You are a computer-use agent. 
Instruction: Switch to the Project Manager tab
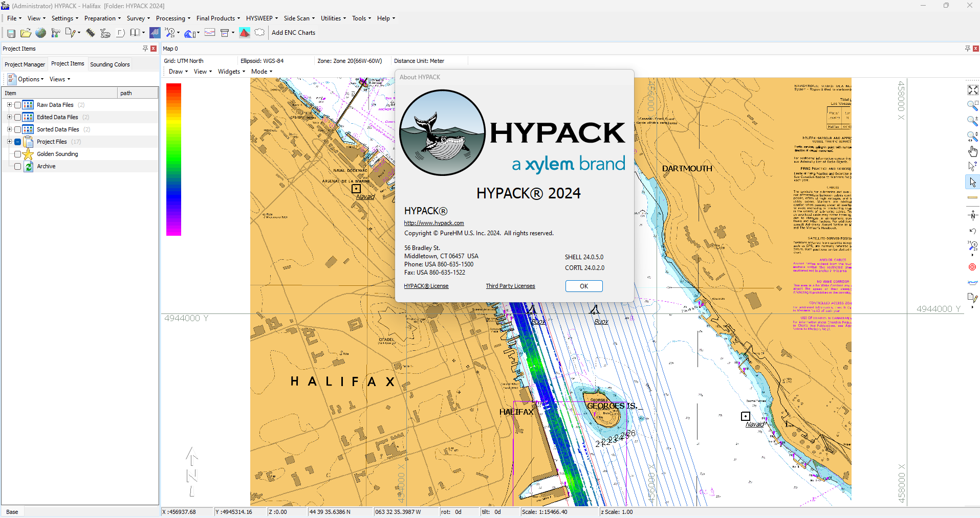click(x=25, y=64)
